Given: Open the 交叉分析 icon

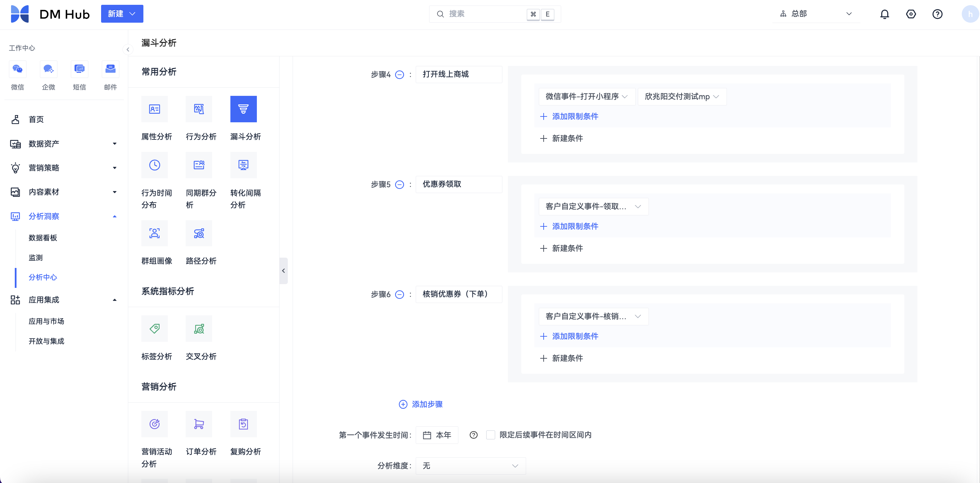Looking at the screenshot, I should point(199,328).
